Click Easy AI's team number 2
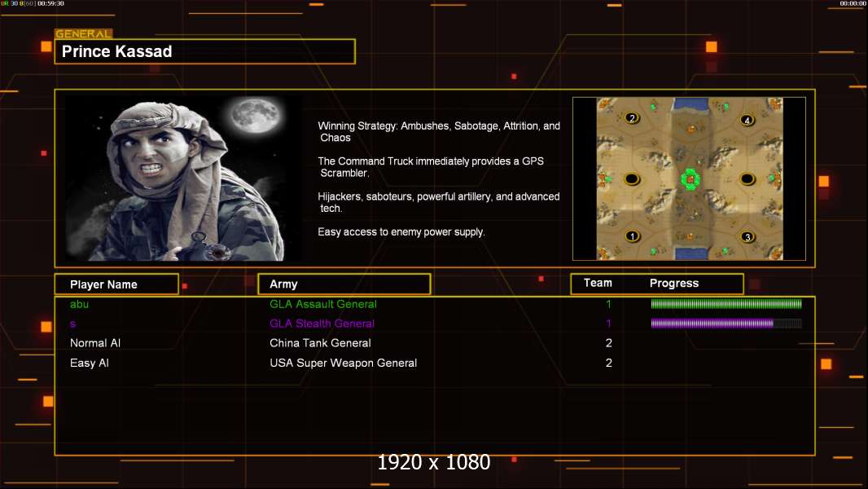This screenshot has width=868, height=489. [609, 363]
